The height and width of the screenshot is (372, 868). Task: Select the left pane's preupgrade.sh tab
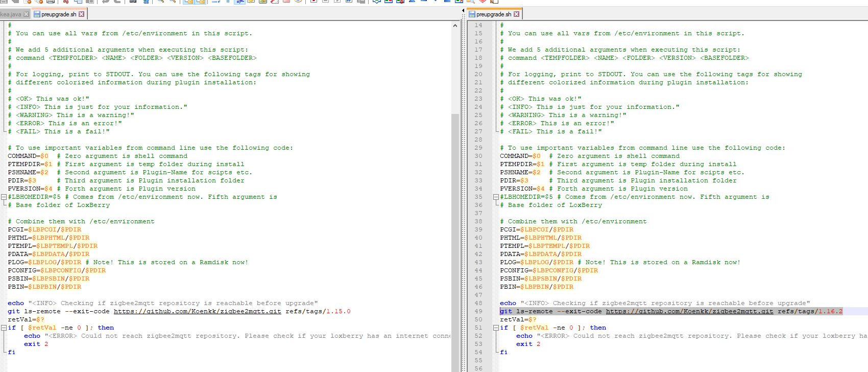click(59, 14)
